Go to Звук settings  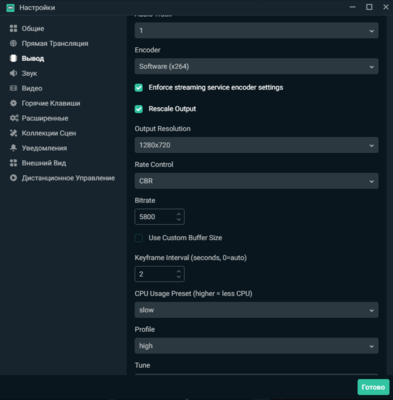pyautogui.click(x=29, y=73)
